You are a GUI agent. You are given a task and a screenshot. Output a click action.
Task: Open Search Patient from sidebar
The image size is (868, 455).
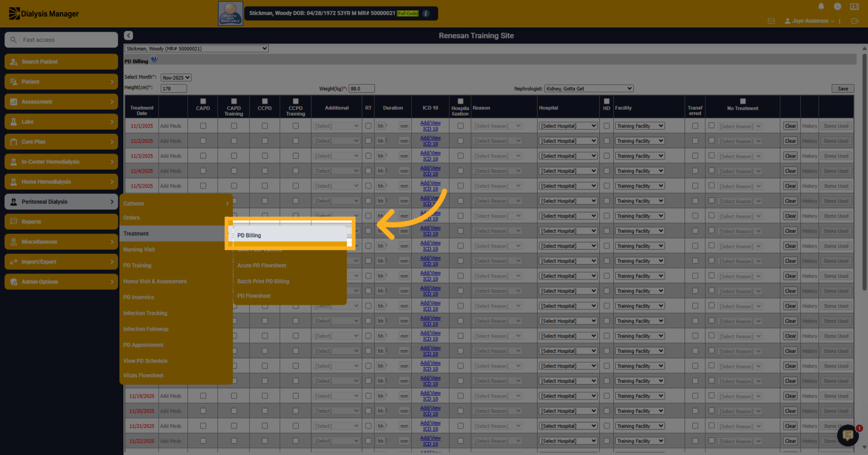(61, 62)
